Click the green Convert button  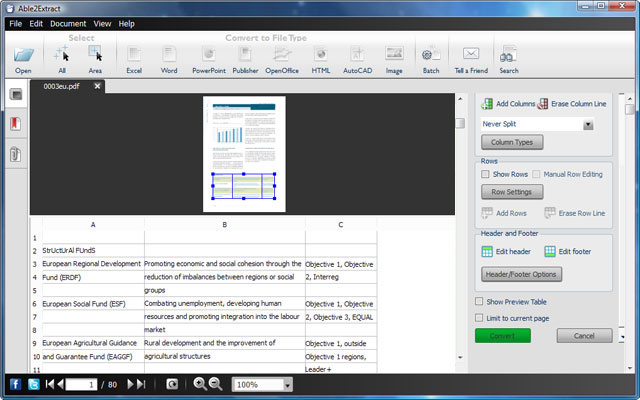pyautogui.click(x=503, y=336)
